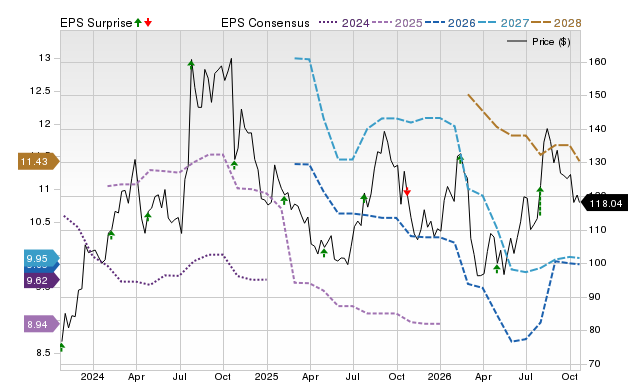The width and height of the screenshot is (640, 382).
Task: Select the 11.43 brown value tag
Action: [38, 162]
